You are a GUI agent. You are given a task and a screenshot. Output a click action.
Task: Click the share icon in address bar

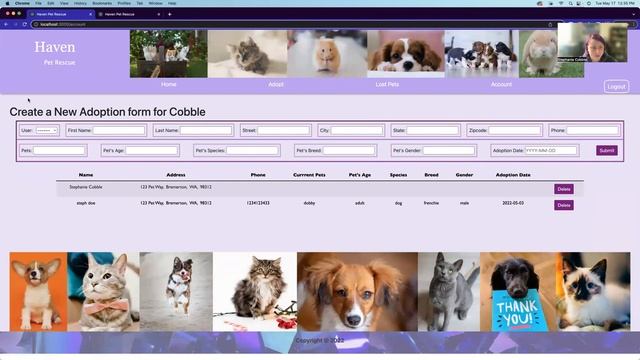coord(550,24)
